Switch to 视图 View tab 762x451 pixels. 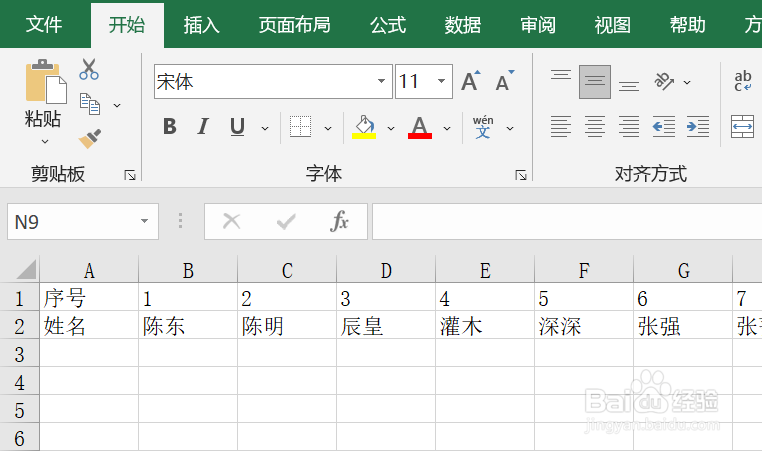pos(612,25)
